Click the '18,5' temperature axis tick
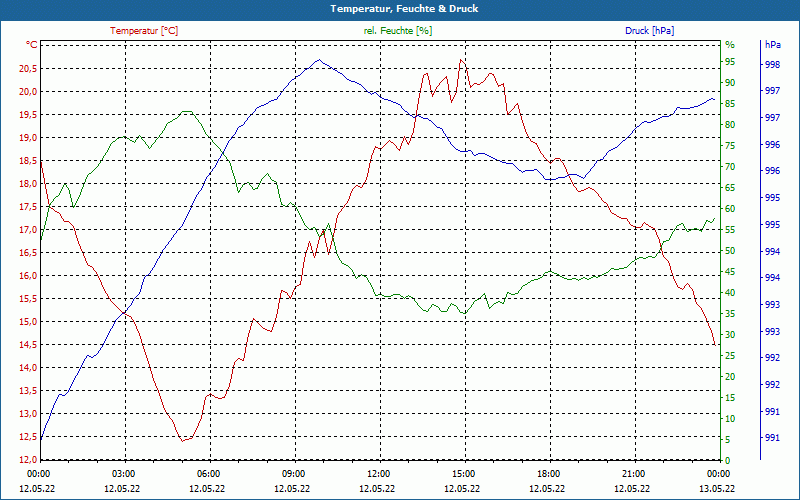 coord(28,160)
